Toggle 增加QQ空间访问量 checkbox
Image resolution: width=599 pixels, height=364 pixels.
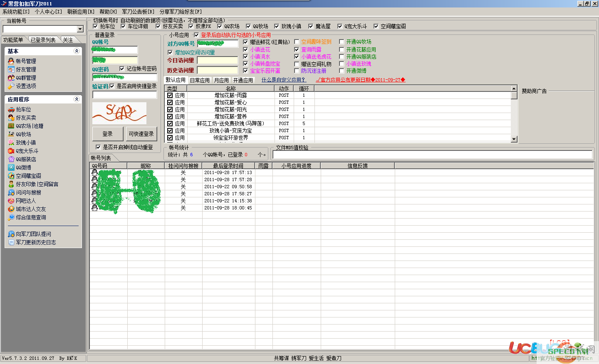click(x=170, y=52)
